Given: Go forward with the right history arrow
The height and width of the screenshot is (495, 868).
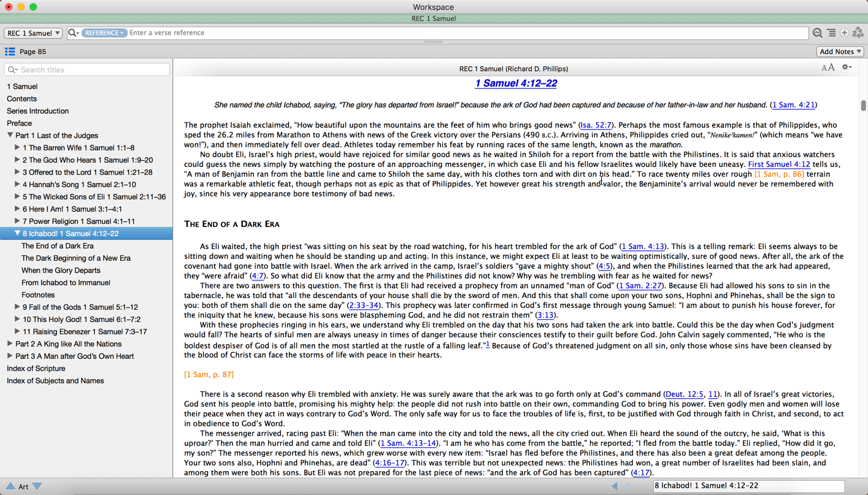Looking at the screenshot, I should (628, 486).
